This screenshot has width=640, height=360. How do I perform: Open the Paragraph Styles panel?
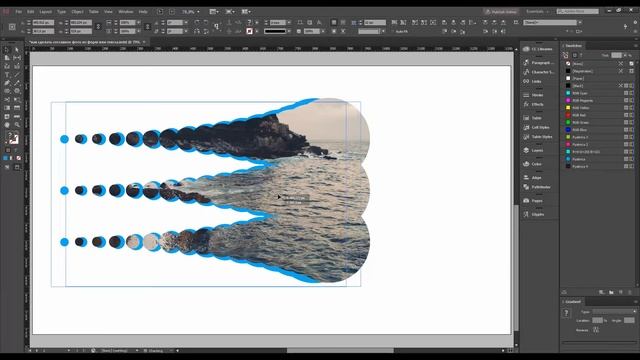pos(539,63)
